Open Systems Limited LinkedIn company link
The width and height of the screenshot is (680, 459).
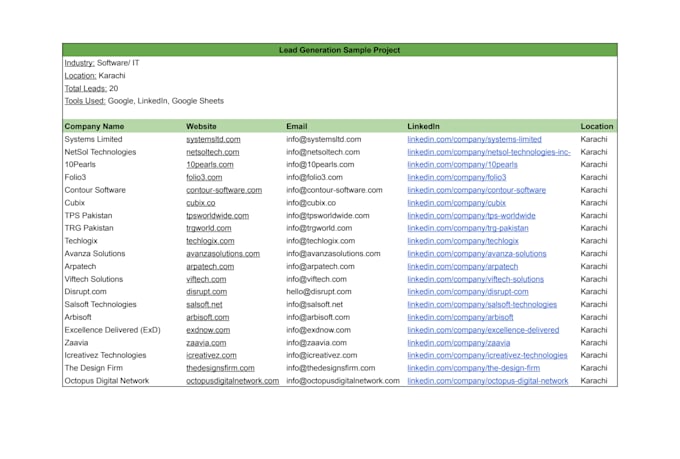[474, 139]
